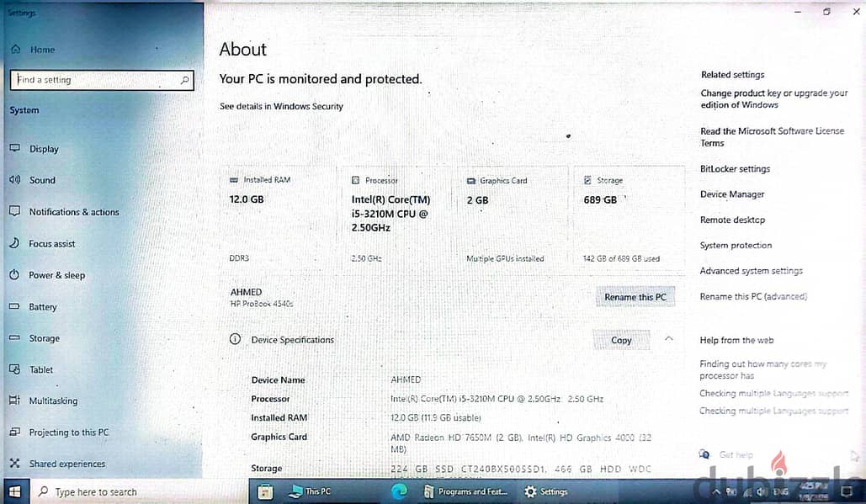Click the HP ProBook 4540s label
Viewport: 866px width, 504px height.
tap(262, 304)
